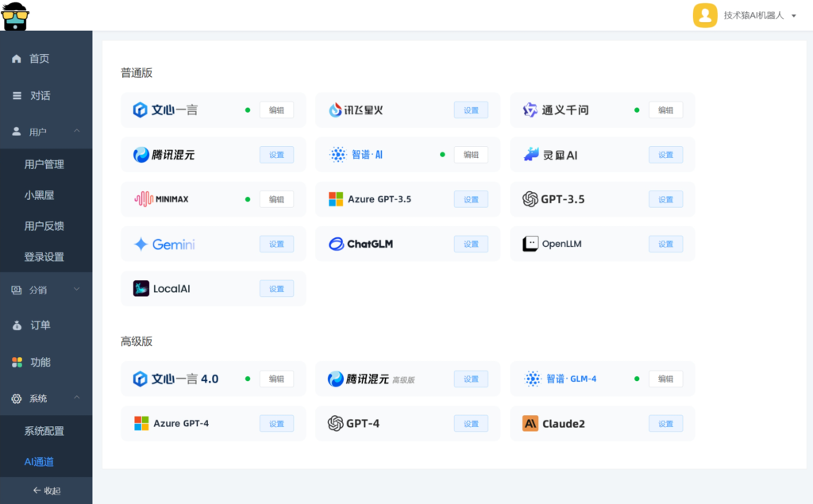Image resolution: width=813 pixels, height=504 pixels.
Task: Open 设置 for LocalAI
Action: pos(276,289)
